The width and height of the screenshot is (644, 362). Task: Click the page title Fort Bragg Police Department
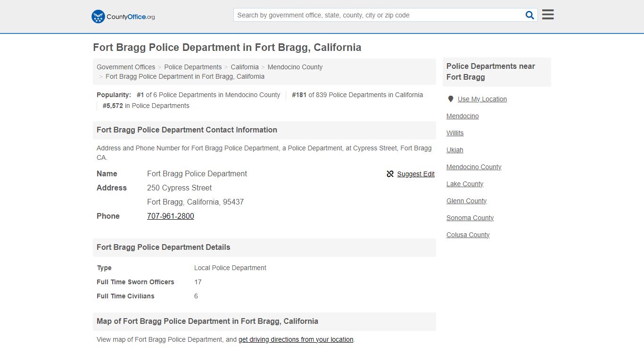227,47
